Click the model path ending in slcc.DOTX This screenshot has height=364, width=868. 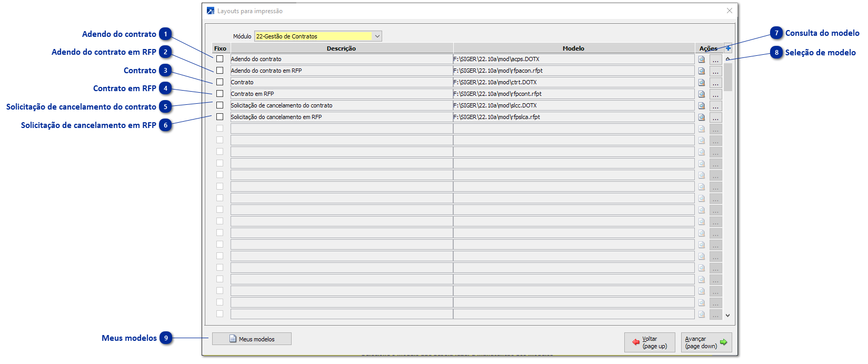point(574,105)
